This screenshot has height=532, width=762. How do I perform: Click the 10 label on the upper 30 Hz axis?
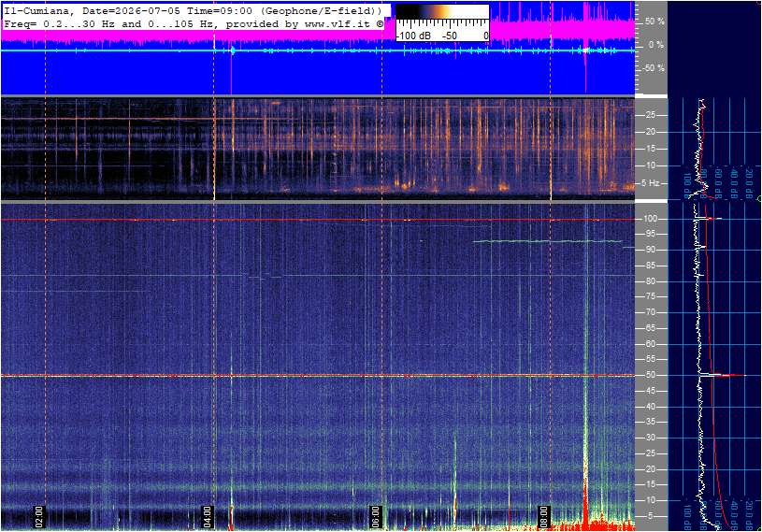(x=651, y=165)
